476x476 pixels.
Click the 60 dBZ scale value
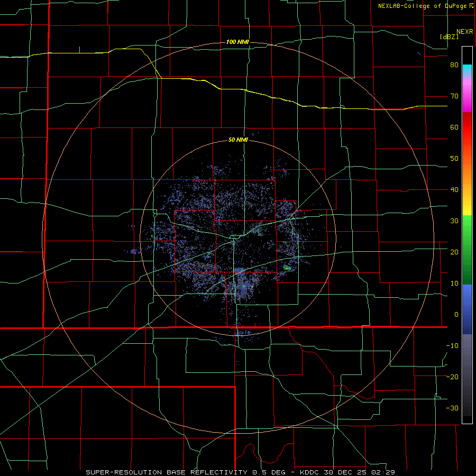point(454,127)
